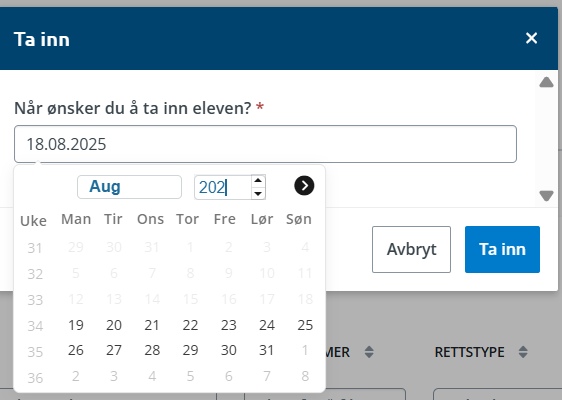This screenshot has width=562, height=400.
Task: Click the Avbryt button
Action: point(411,249)
